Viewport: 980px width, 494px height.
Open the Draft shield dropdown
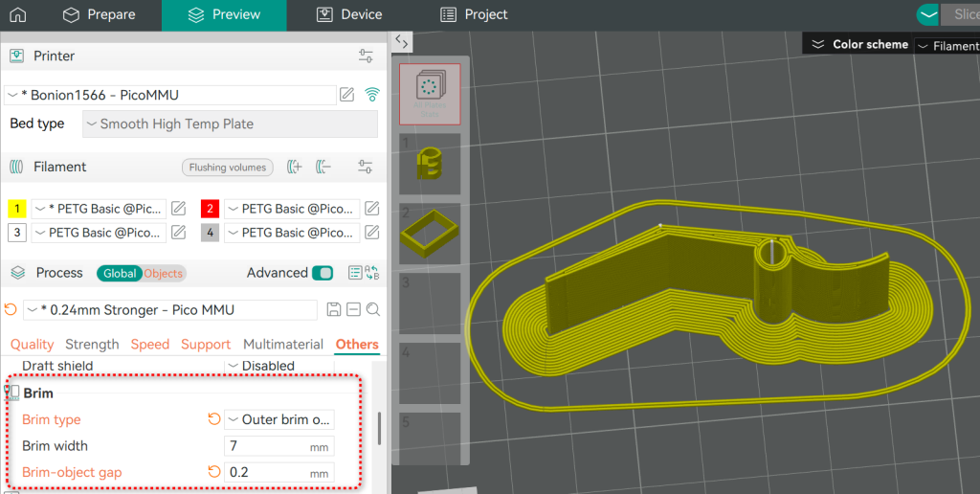click(x=278, y=366)
